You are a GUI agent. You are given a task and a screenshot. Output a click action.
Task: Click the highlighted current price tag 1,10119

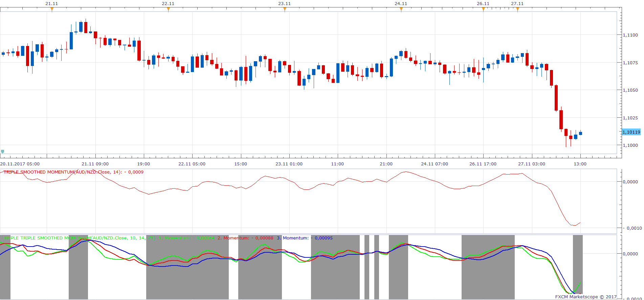[x=631, y=132]
